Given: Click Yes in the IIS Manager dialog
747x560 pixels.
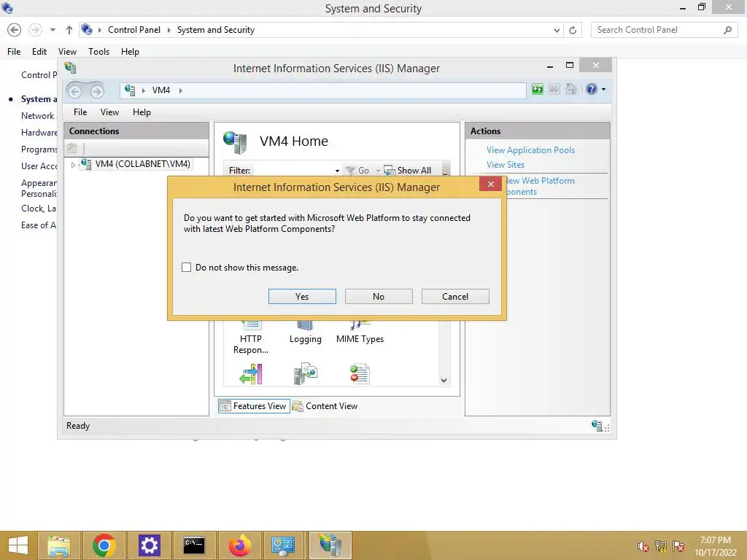Looking at the screenshot, I should [x=302, y=296].
